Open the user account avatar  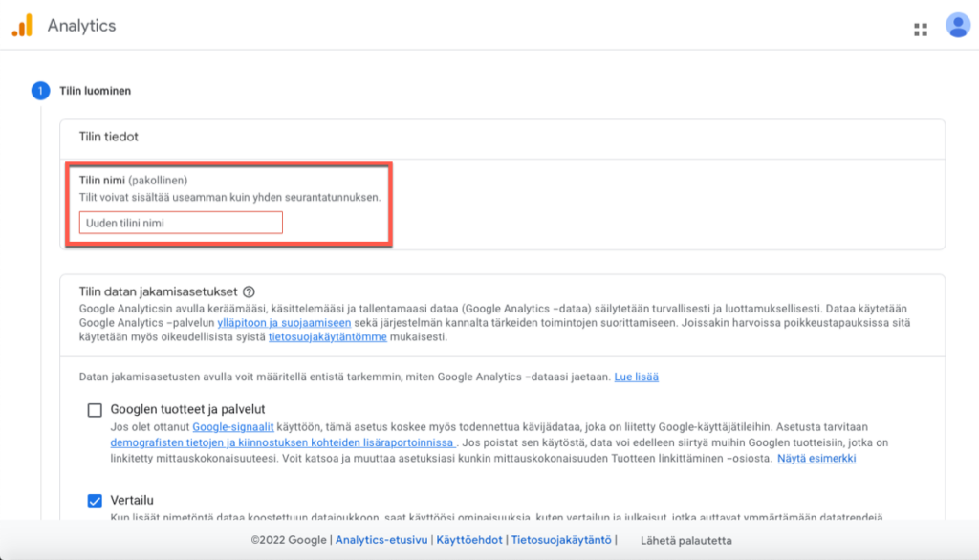pyautogui.click(x=957, y=26)
